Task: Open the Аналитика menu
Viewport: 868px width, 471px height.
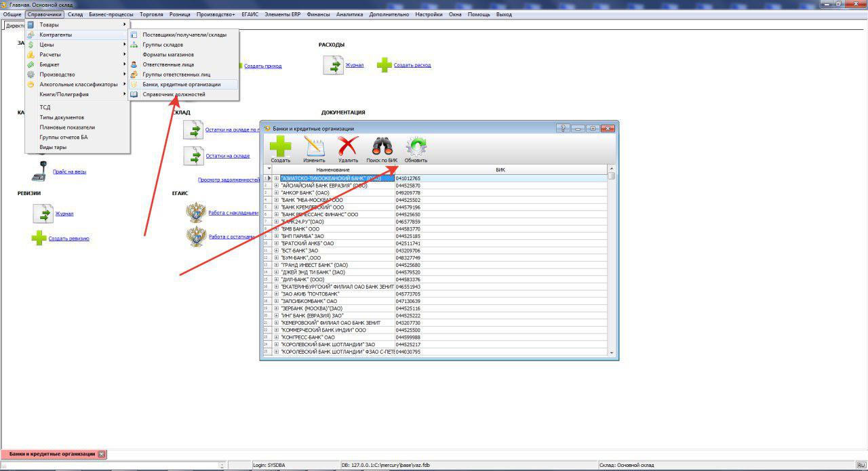Action: (x=349, y=14)
